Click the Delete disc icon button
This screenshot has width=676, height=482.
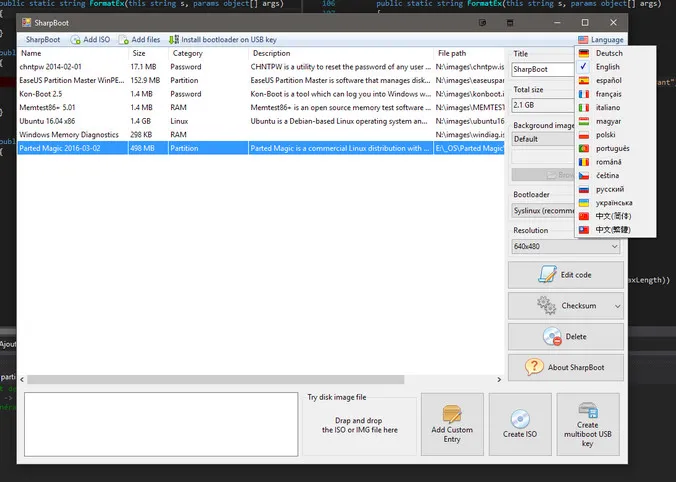tap(552, 337)
